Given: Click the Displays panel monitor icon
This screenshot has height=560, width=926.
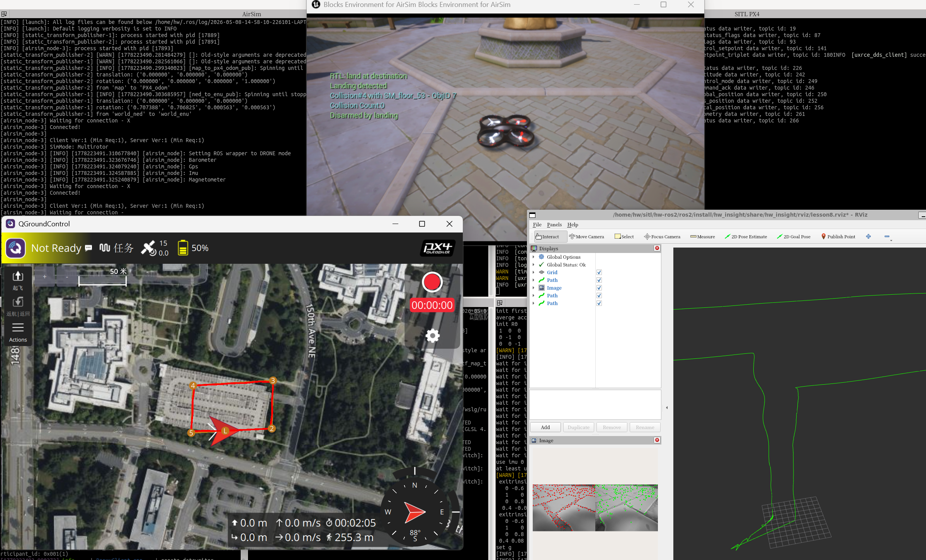Looking at the screenshot, I should point(534,248).
